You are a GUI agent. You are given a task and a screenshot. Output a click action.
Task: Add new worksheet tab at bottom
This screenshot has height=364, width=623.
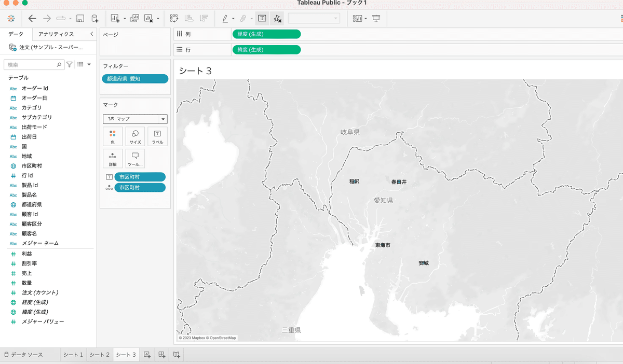147,355
